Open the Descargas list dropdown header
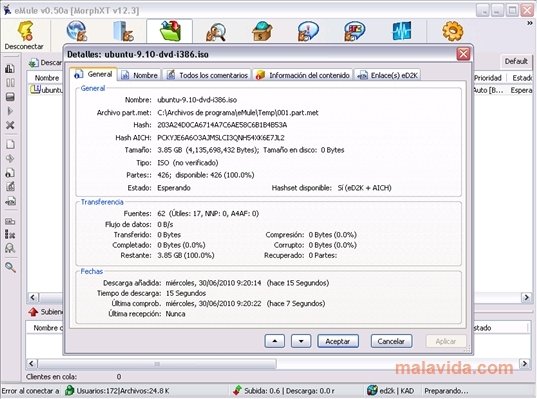Image resolution: width=537 pixels, height=399 pixels. point(45,63)
